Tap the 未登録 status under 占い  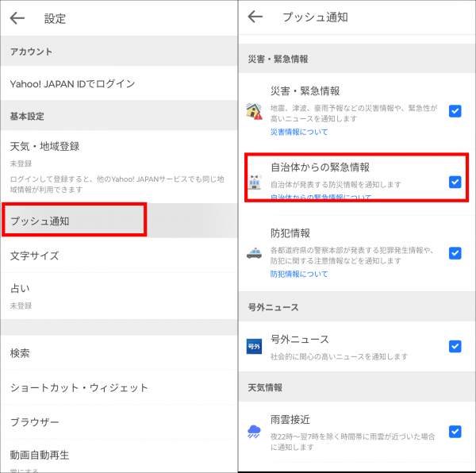click(x=21, y=306)
